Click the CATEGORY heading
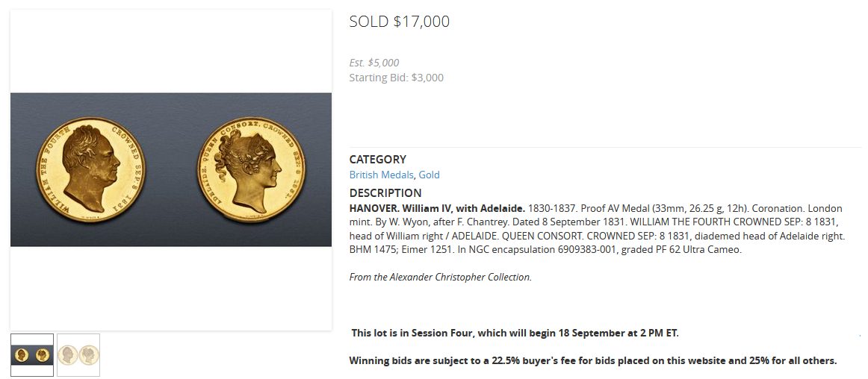Image resolution: width=868 pixels, height=379 pixels. point(378,159)
